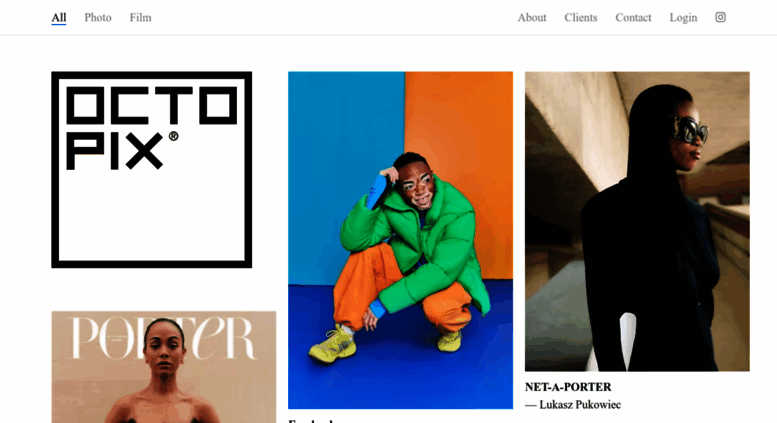Click the Lukasz Pukowiec credit line
The width and height of the screenshot is (777, 423).
coord(573,405)
